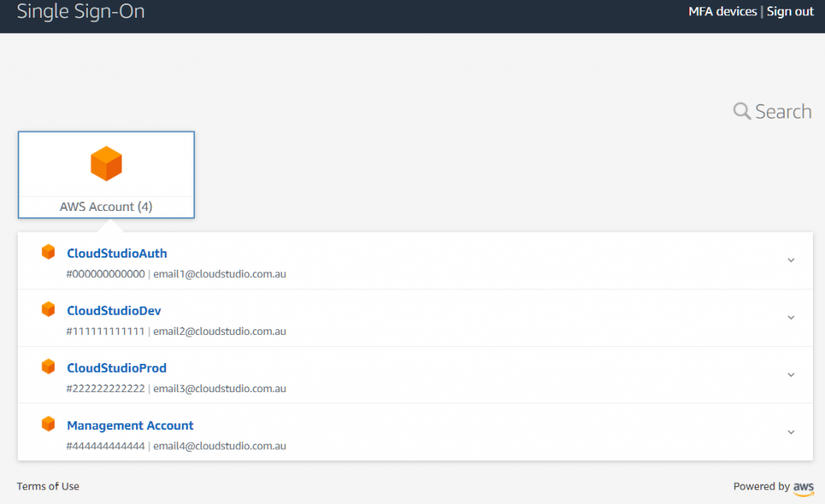Click account ID #000000000000
825x504 pixels.
point(106,274)
